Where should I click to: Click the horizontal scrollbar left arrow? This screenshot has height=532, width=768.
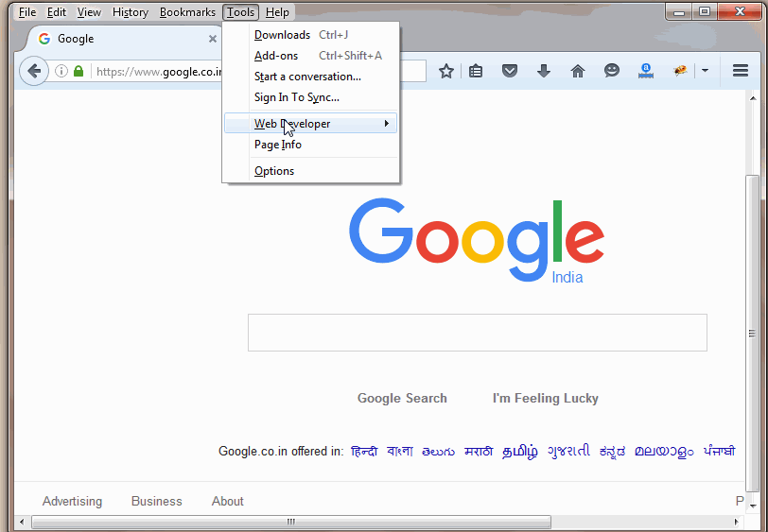(21, 522)
